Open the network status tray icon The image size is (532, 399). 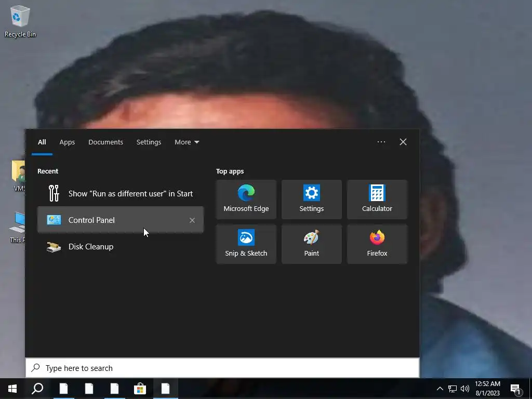(453, 389)
